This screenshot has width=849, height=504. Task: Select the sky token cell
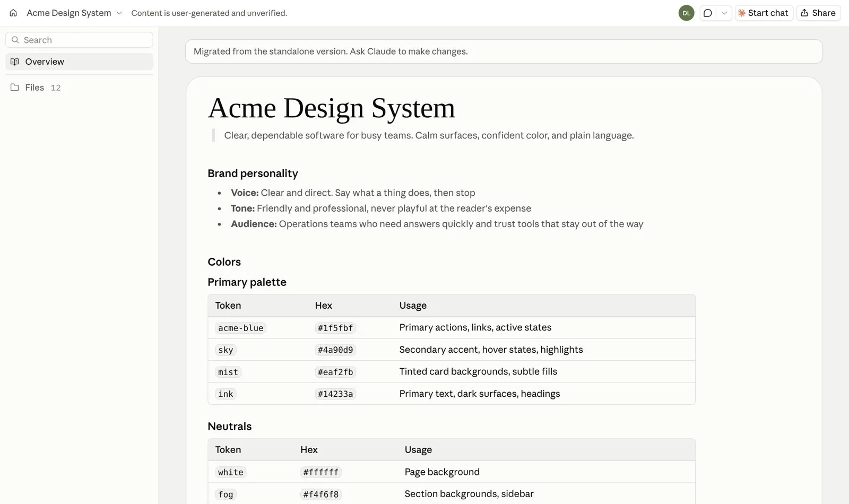pos(226,350)
